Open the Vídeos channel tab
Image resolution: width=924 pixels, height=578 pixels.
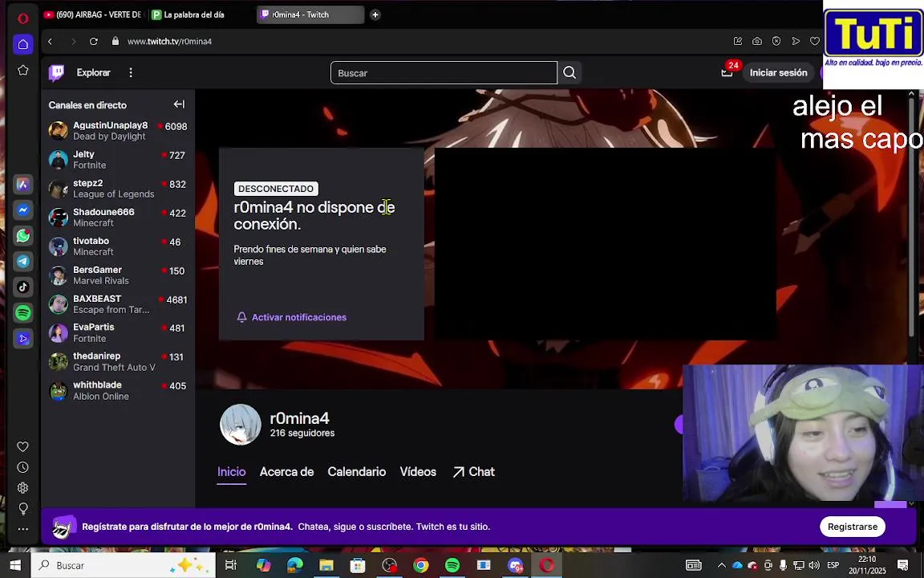[418, 472]
